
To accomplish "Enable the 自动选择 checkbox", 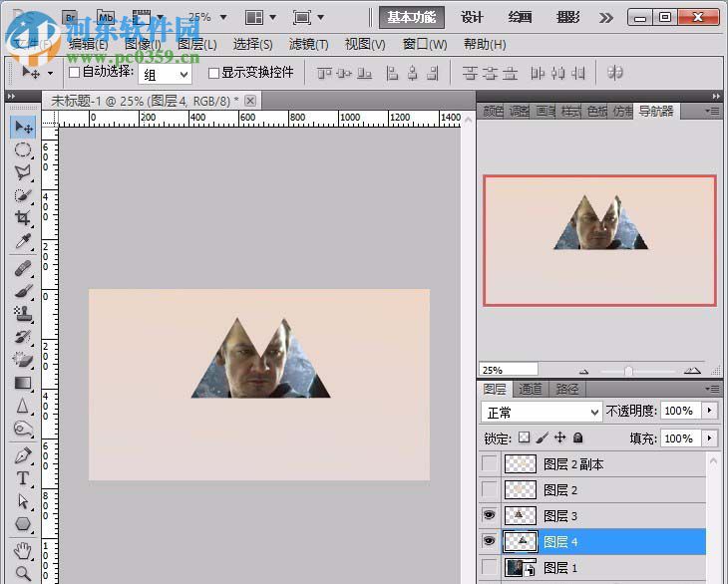I will coord(74,73).
